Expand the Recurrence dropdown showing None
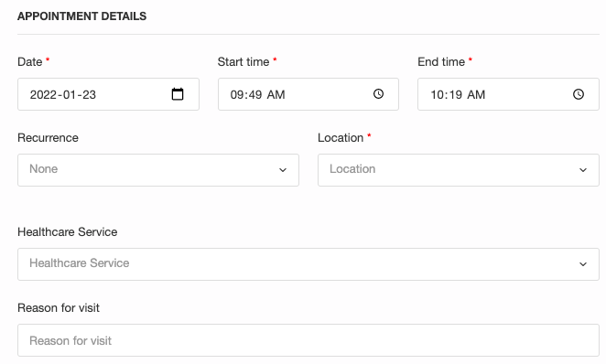 pyautogui.click(x=158, y=170)
